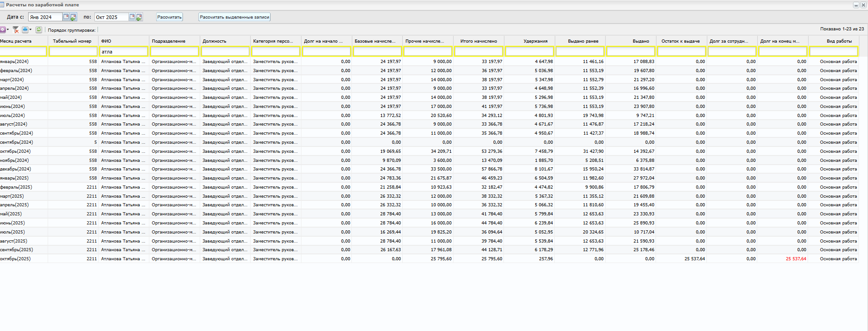
Task: Refresh the table with the green refresh icon
Action: coord(39,30)
